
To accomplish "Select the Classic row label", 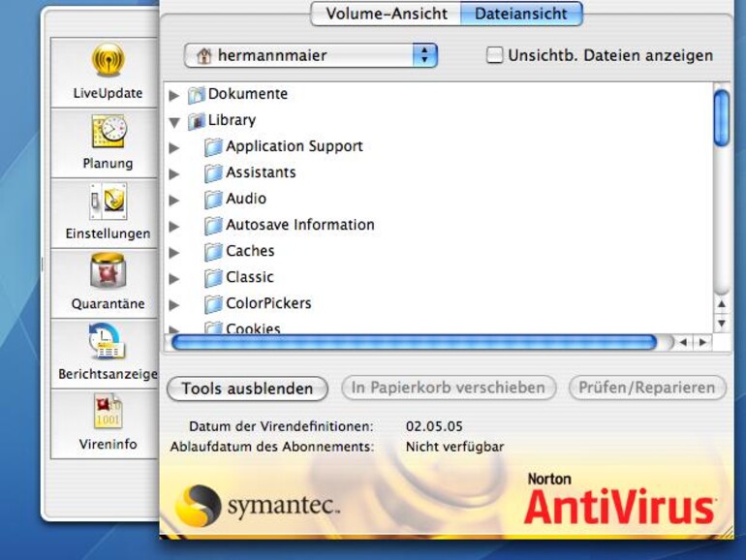I will tap(250, 277).
